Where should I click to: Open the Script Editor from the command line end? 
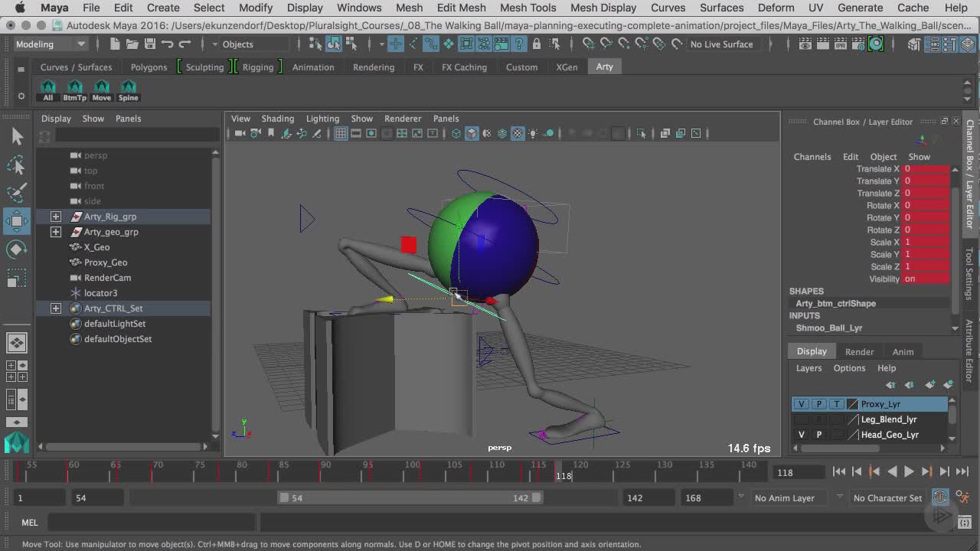point(965,523)
